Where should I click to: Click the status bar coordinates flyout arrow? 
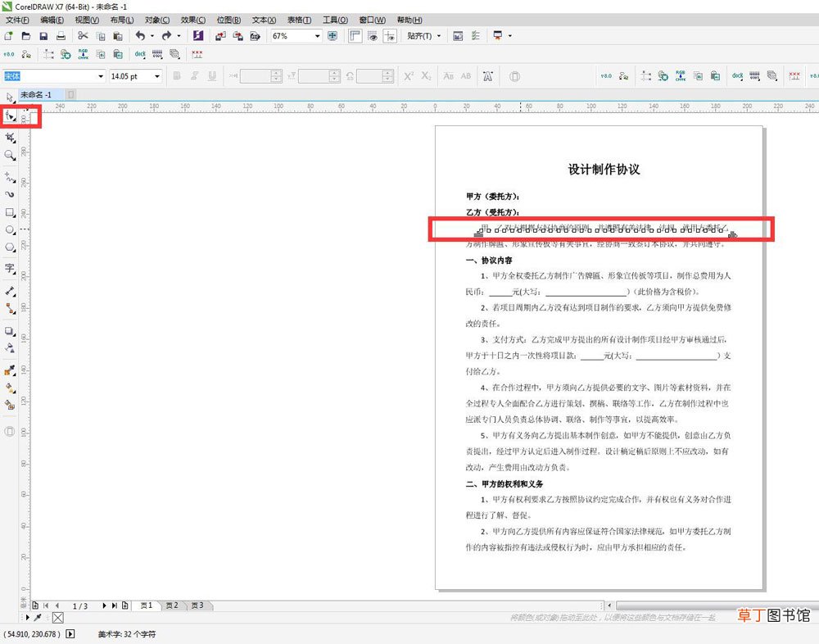70,633
